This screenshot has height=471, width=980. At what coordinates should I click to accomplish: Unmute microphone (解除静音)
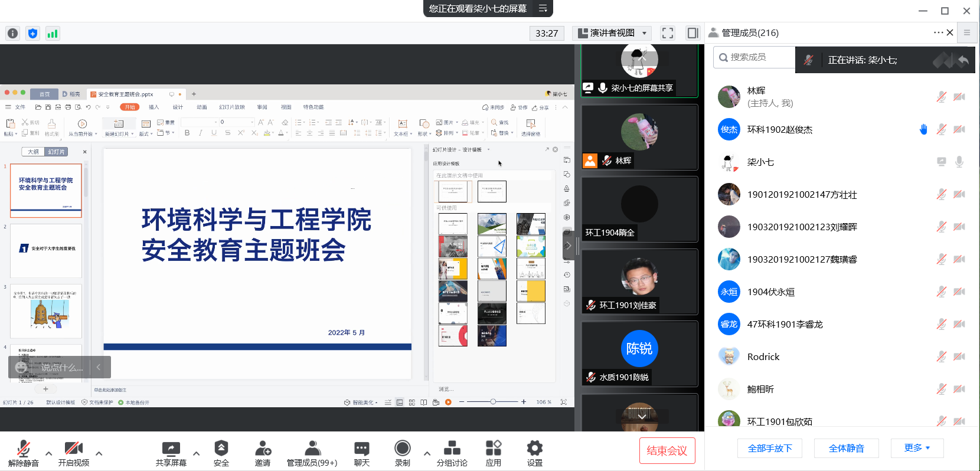24,449
